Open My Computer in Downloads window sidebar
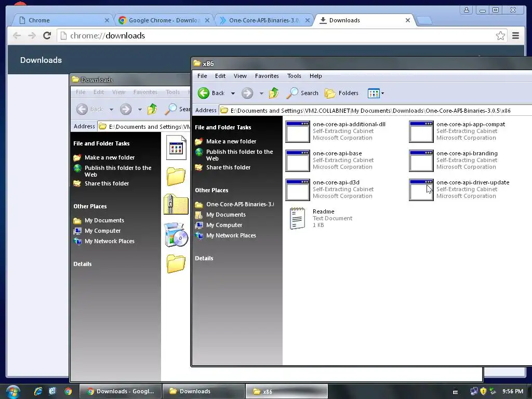The width and height of the screenshot is (532, 399). (x=102, y=231)
